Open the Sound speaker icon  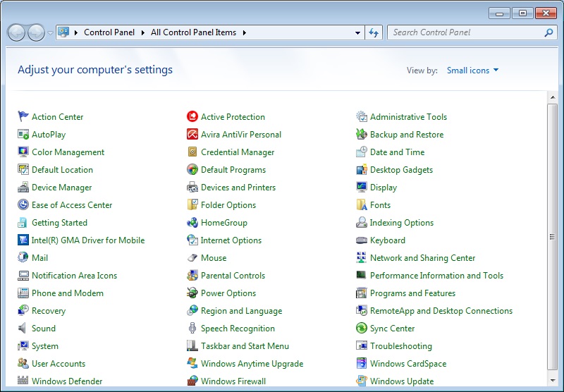click(23, 328)
